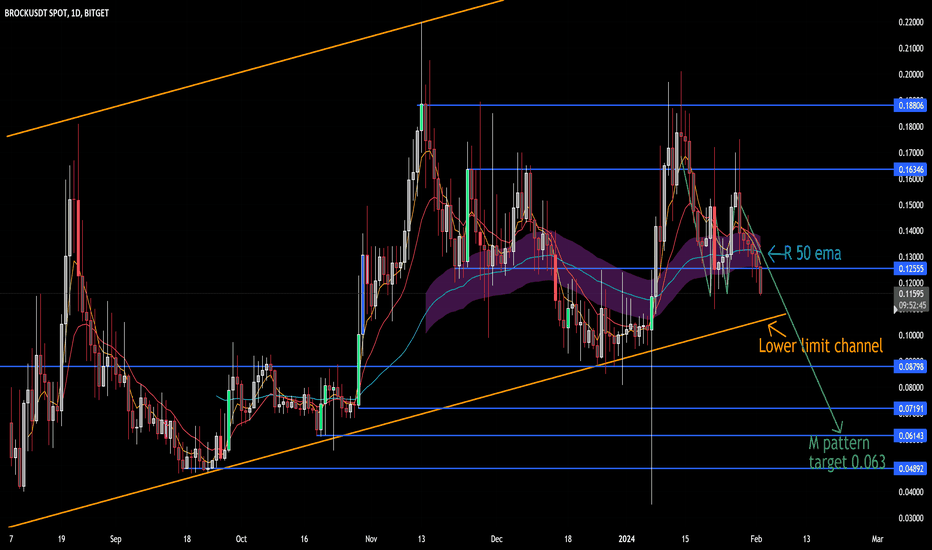Click the 0.22000 price axis value
This screenshot has height=550, width=932.
[x=911, y=22]
